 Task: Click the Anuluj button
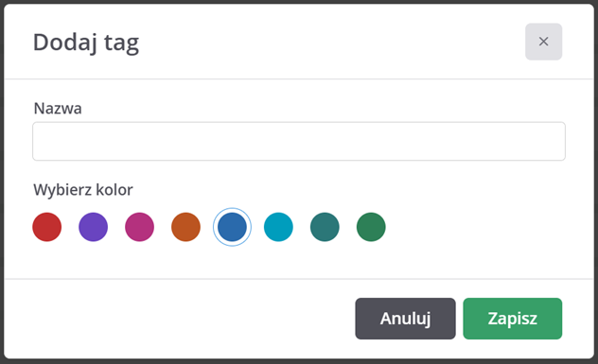pyautogui.click(x=405, y=319)
